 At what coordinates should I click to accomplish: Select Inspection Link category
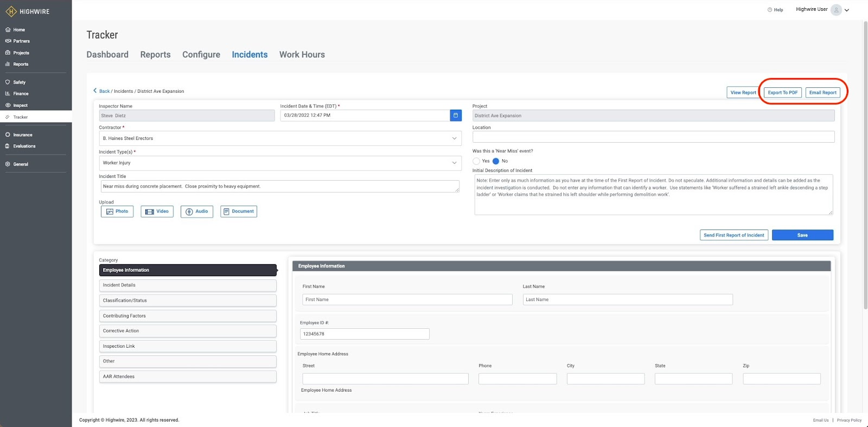(188, 346)
